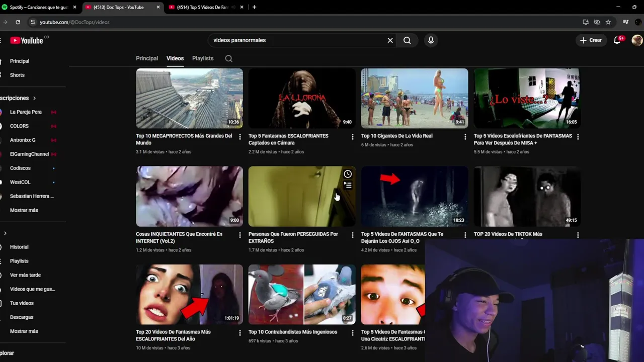This screenshot has height=362, width=644.
Task: Open notifications bell icon
Action: click(x=617, y=40)
